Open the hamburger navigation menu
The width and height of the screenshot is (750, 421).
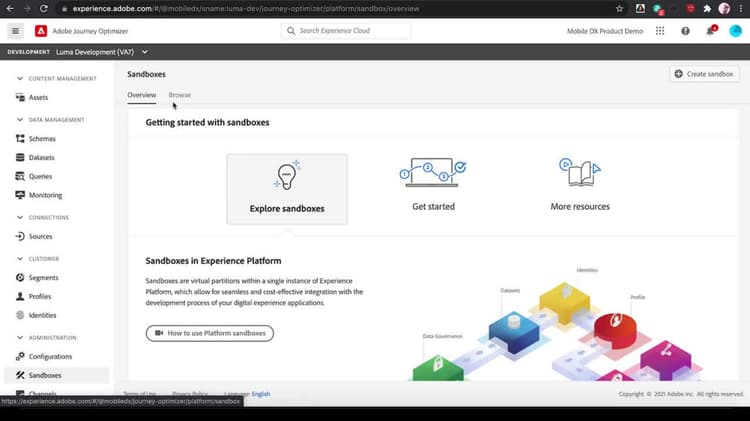(x=15, y=31)
